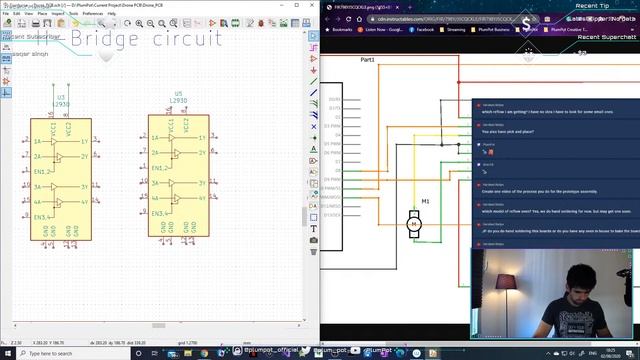The image size is (640, 360).
Task: Click the Zoom out magnifier icon
Action: 151,23
